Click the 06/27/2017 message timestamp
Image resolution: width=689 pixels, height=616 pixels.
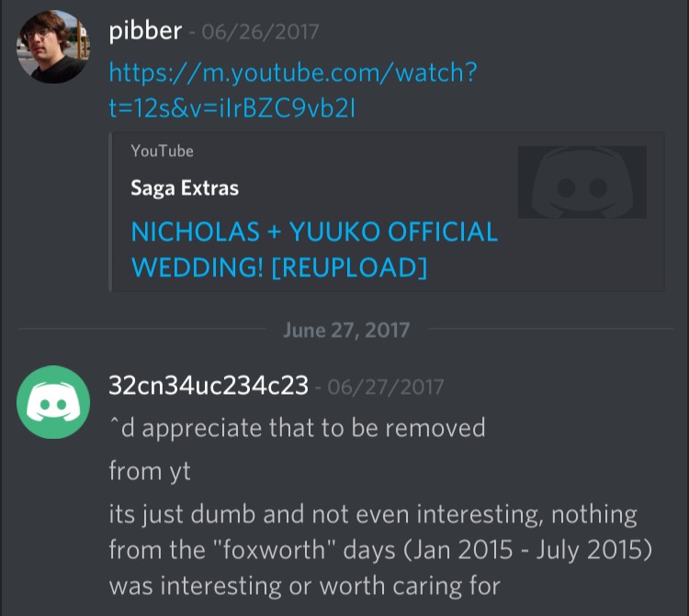385,387
